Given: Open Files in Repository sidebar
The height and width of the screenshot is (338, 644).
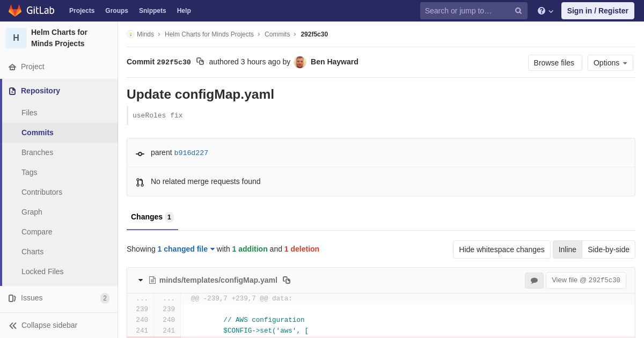Looking at the screenshot, I should tap(30, 113).
